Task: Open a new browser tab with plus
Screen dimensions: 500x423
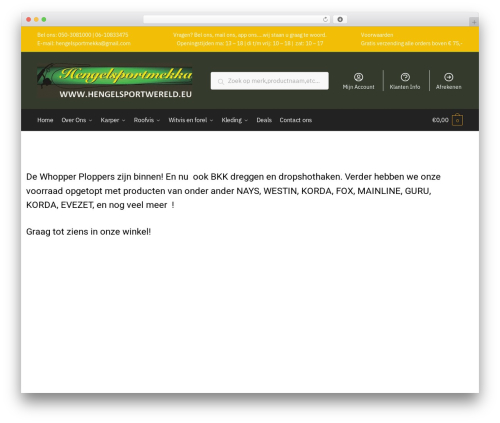Action: (x=474, y=22)
